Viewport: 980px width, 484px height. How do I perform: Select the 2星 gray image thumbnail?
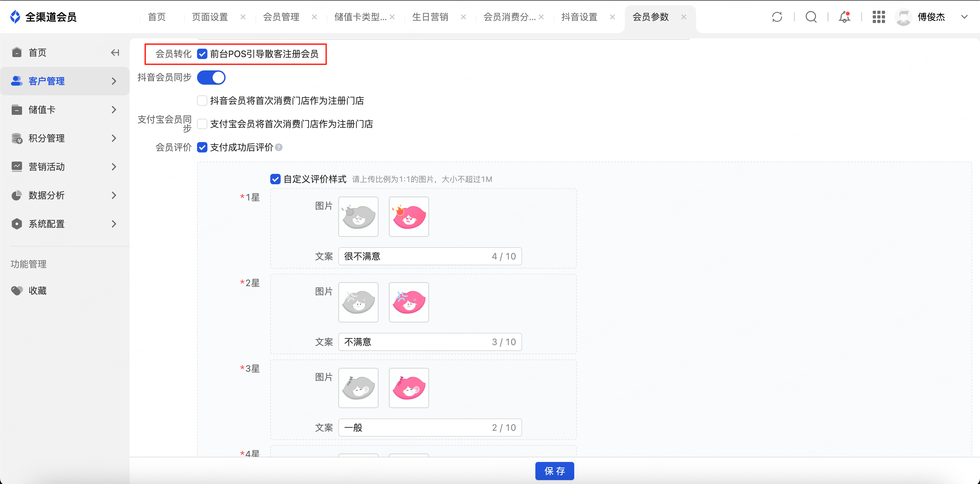click(x=358, y=302)
